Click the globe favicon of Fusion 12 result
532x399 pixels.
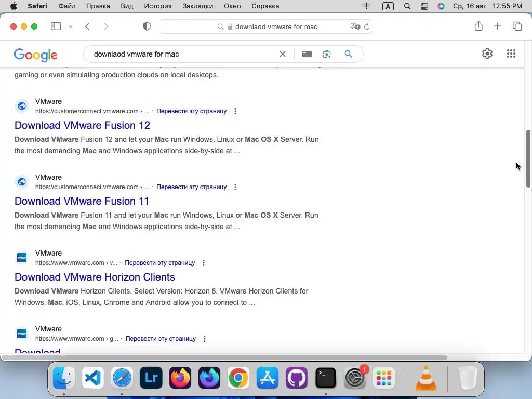(x=22, y=106)
